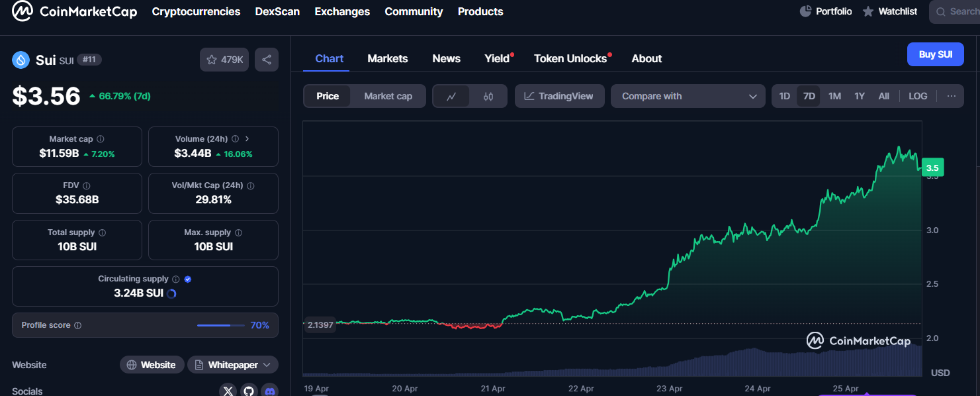
Task: Click the Circulating supply info icon
Action: (x=175, y=279)
